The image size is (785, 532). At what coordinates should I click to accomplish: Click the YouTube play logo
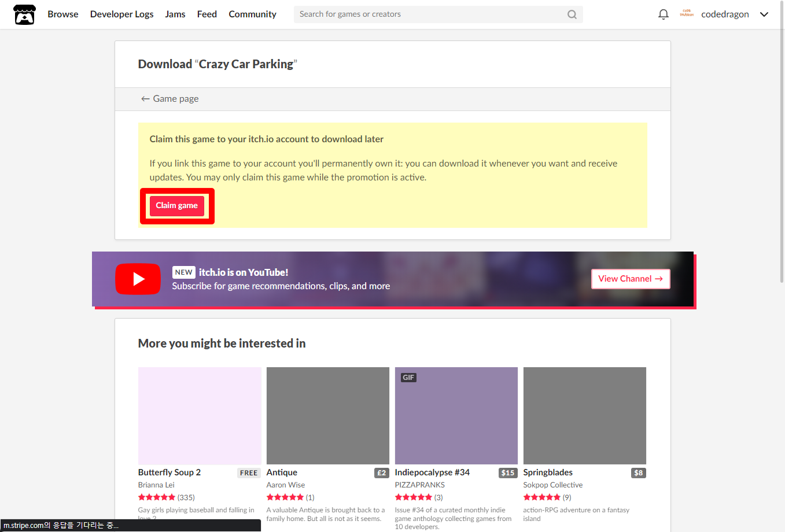[x=138, y=279]
